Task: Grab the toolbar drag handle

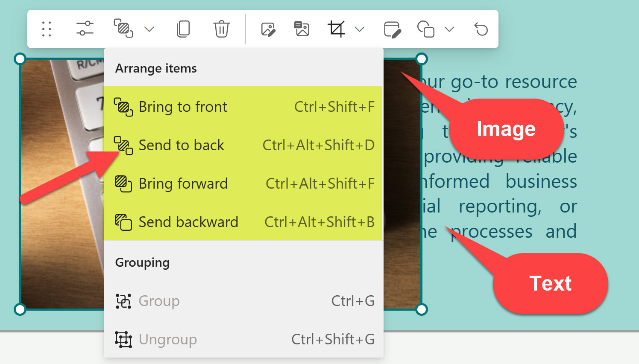Action: [47, 29]
